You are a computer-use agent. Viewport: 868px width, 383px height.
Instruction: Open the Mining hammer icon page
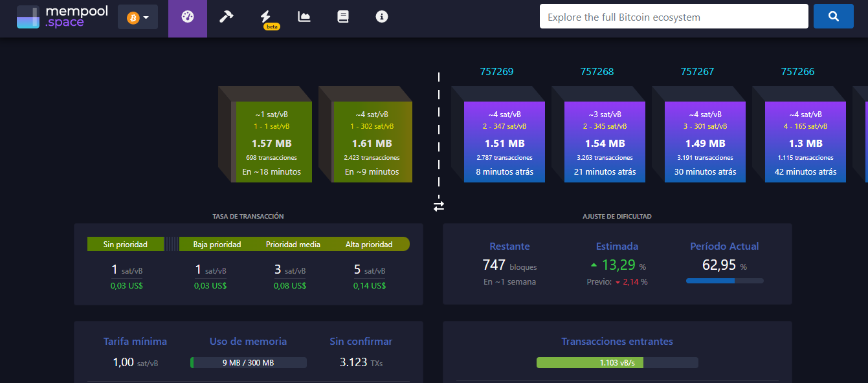(x=227, y=17)
